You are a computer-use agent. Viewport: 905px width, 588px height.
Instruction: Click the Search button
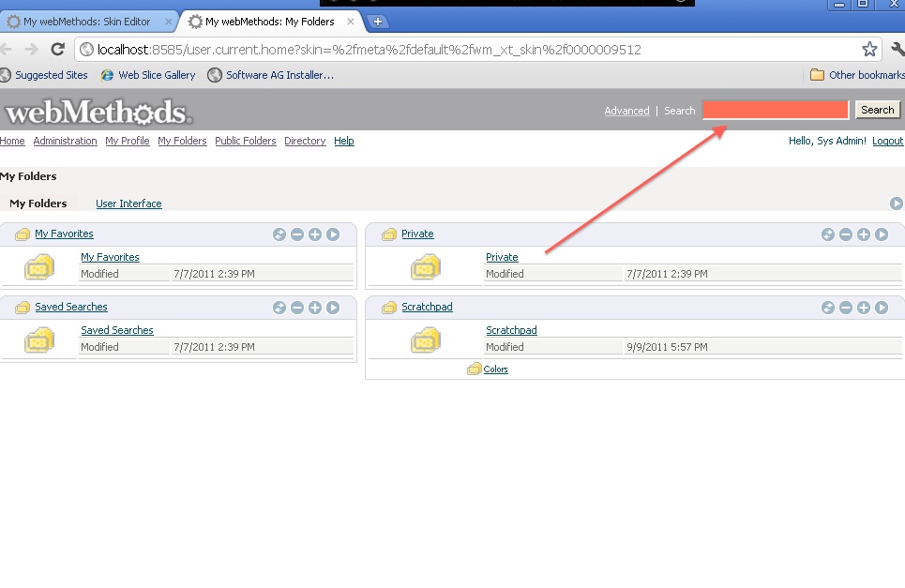[x=877, y=110]
